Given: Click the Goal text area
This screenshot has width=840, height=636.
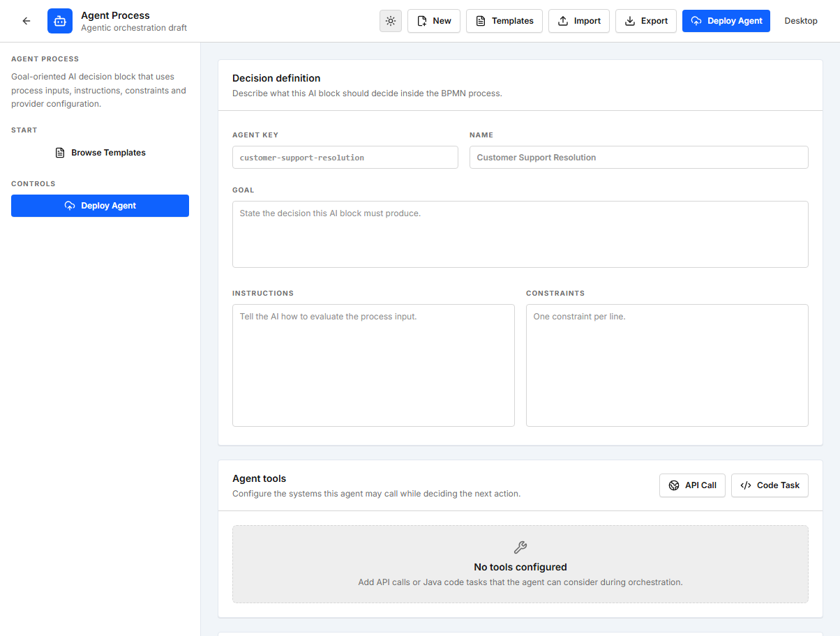Looking at the screenshot, I should pos(520,234).
